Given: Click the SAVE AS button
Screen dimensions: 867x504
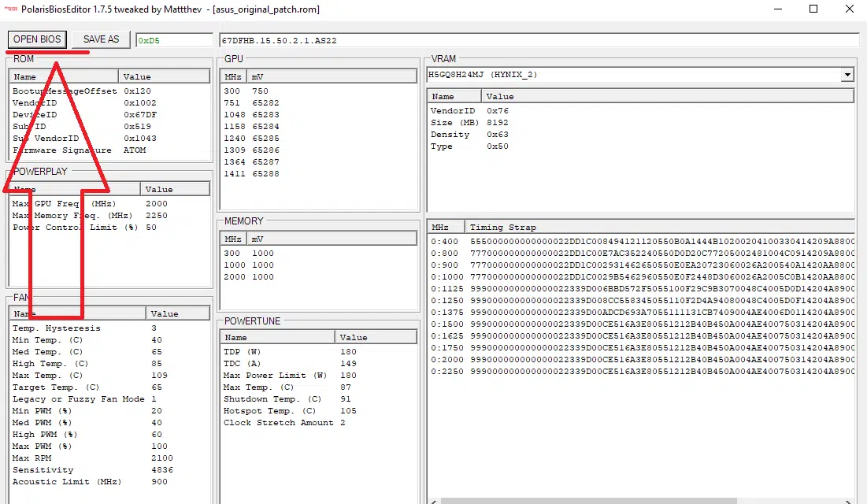Looking at the screenshot, I should [x=101, y=39].
